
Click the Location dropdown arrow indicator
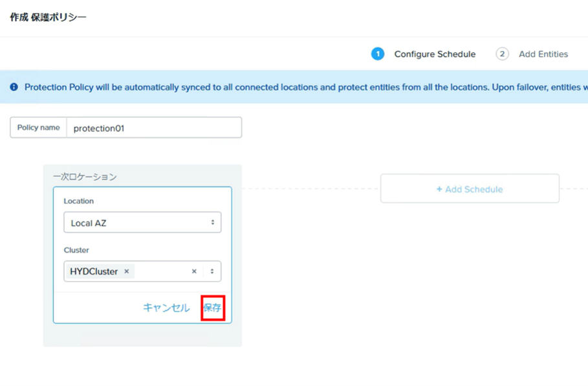[213, 222]
